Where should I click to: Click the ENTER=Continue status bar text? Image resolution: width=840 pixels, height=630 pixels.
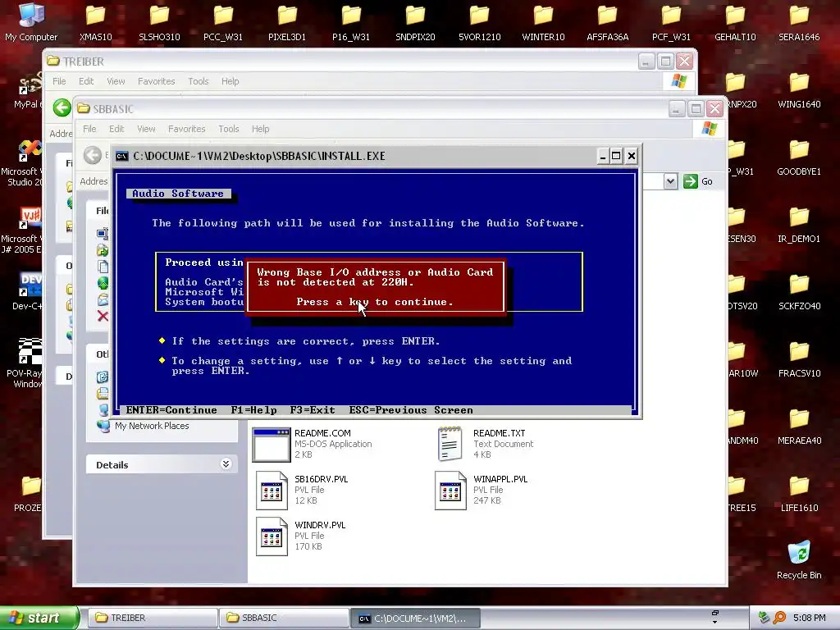pos(171,410)
